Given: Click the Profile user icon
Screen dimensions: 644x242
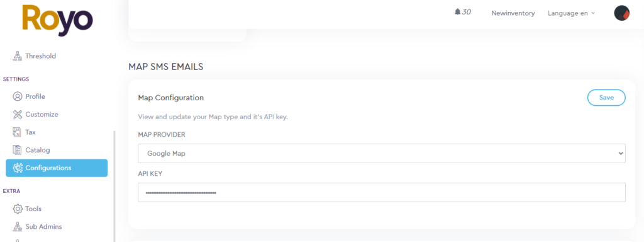Looking at the screenshot, I should [17, 96].
